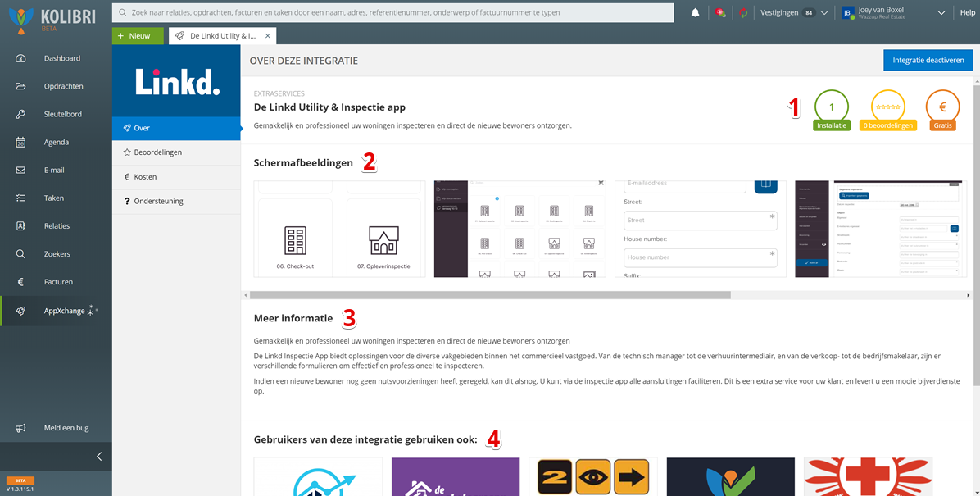
Task: Close the De Linkd Utility tab
Action: (267, 36)
